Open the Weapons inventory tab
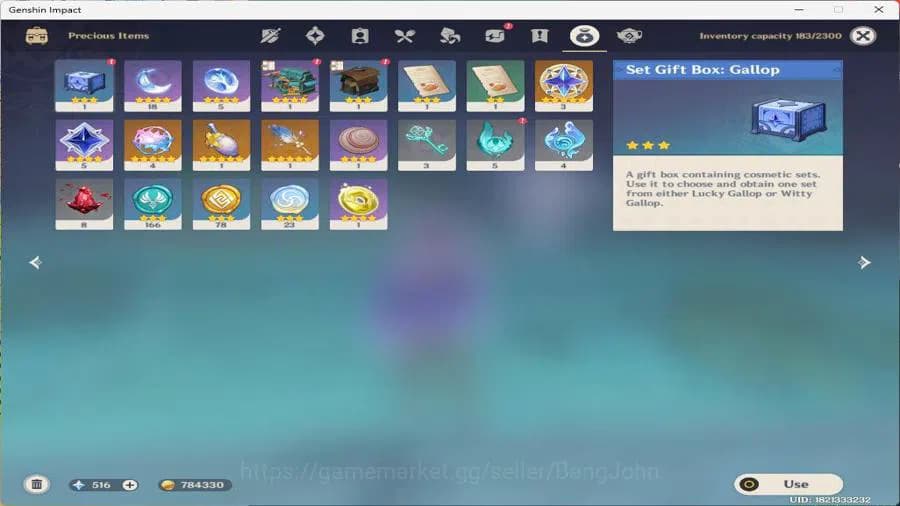The height and width of the screenshot is (506, 900). click(270, 36)
